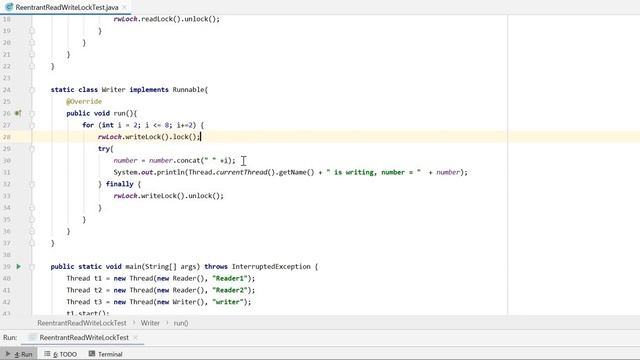Collapse the run() method fold at line 26

32,113
